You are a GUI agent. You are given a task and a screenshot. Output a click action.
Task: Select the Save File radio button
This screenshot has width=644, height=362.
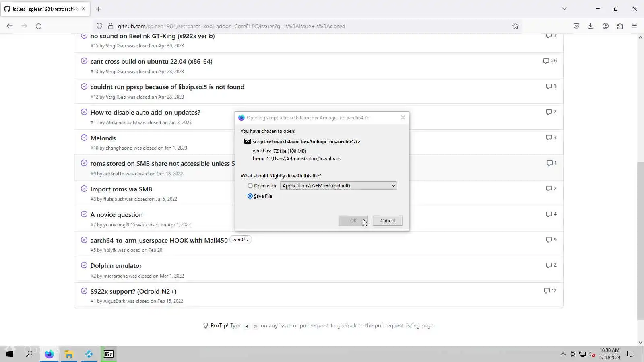point(250,196)
